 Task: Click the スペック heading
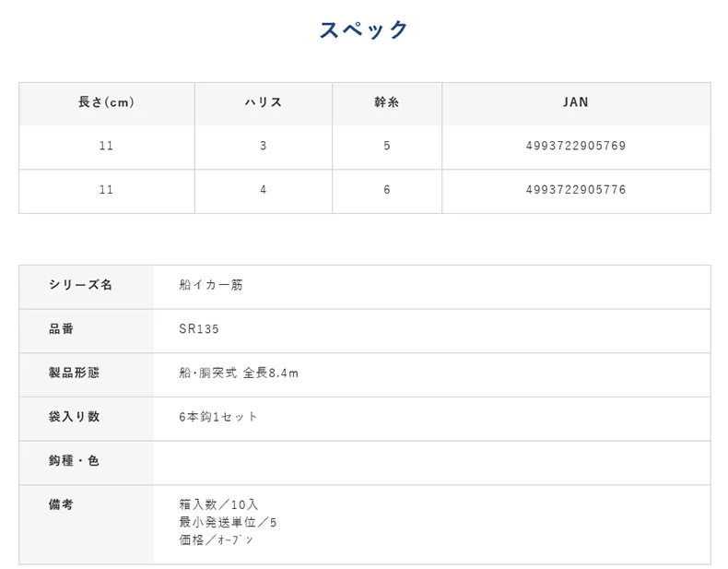pyautogui.click(x=364, y=30)
